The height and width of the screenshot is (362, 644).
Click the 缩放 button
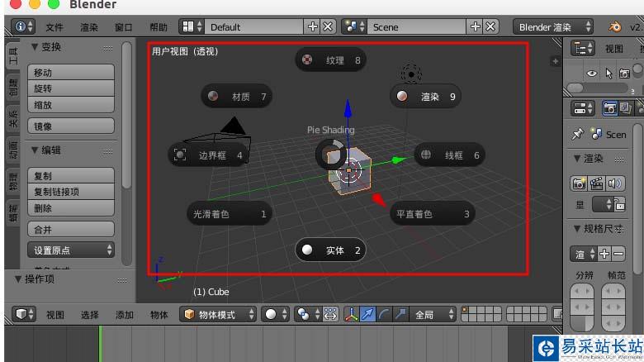coord(71,105)
